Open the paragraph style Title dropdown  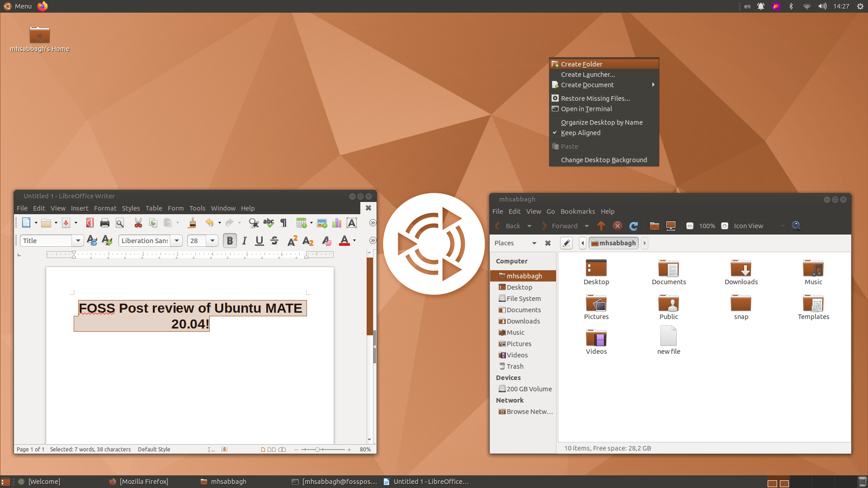click(78, 241)
